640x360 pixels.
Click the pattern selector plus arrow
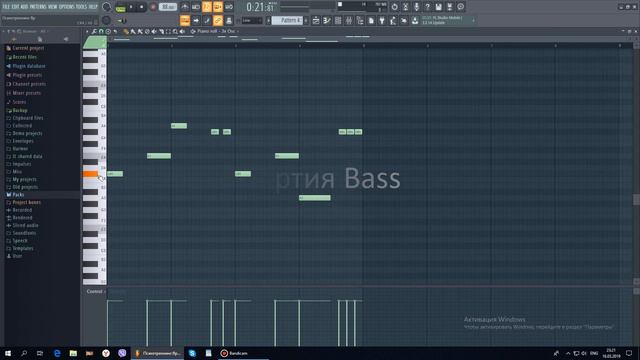306,20
